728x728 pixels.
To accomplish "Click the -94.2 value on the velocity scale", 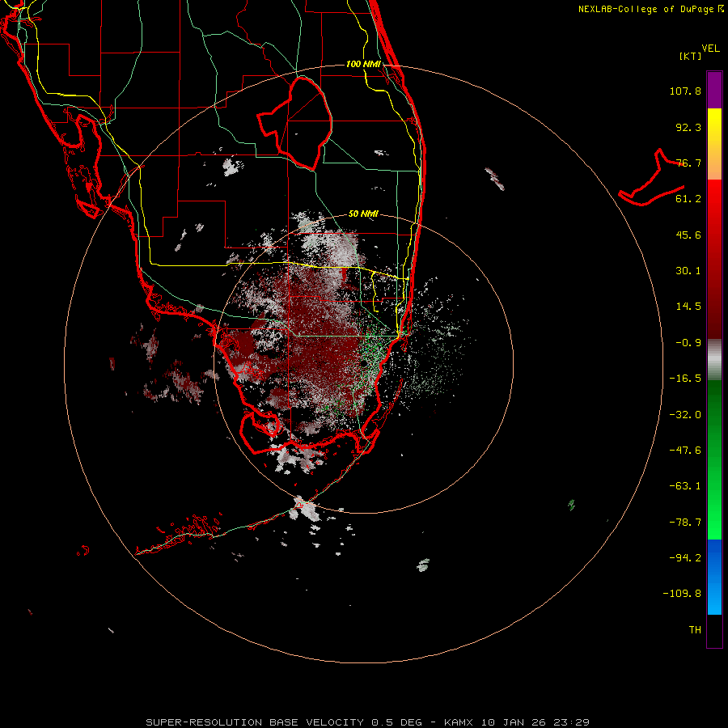I will 685,558.
